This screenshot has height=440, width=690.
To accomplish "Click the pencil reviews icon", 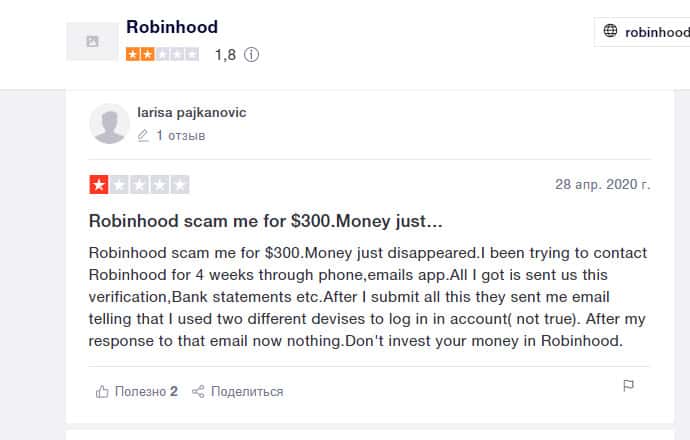I will click(143, 135).
